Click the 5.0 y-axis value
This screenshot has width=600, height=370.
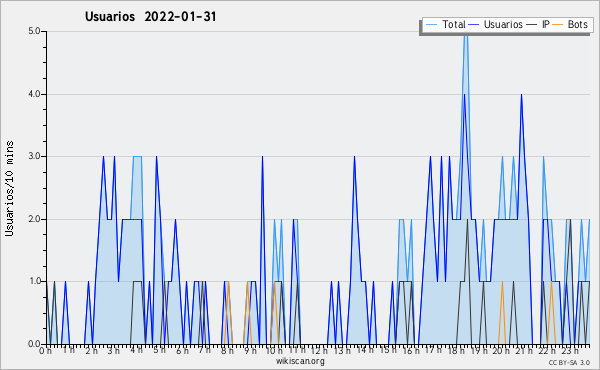(34, 31)
